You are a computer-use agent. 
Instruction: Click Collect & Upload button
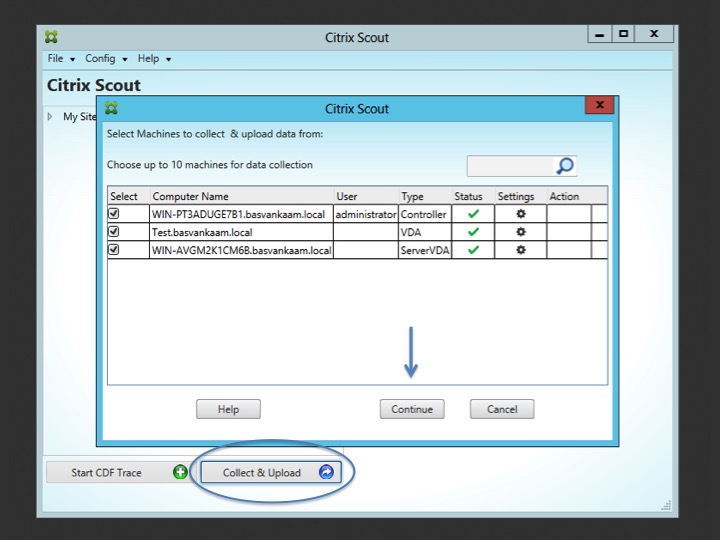(271, 472)
